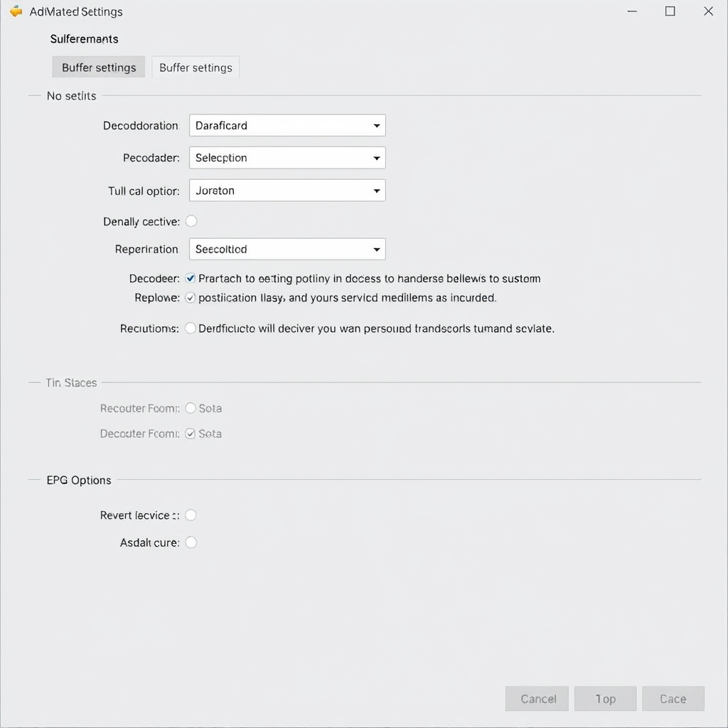Toggle the Revert lacvice checkbox
The height and width of the screenshot is (728, 728).
pos(191,515)
